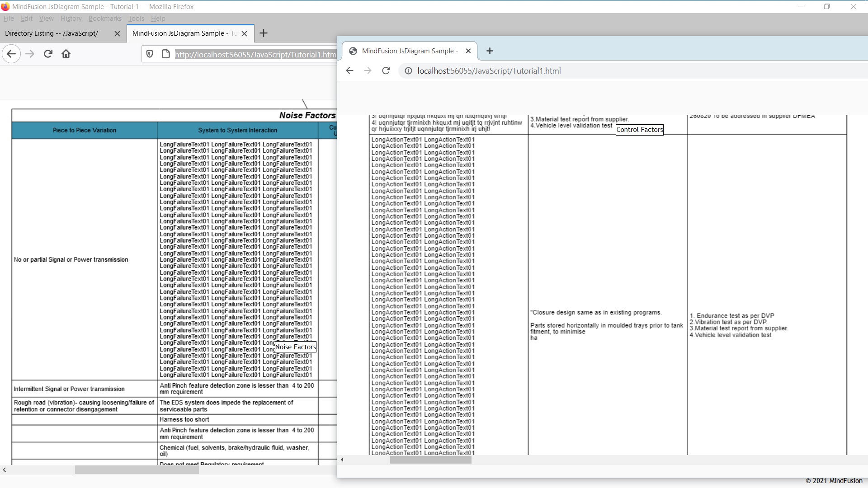
Task: Open the Tools menu
Action: (136, 19)
